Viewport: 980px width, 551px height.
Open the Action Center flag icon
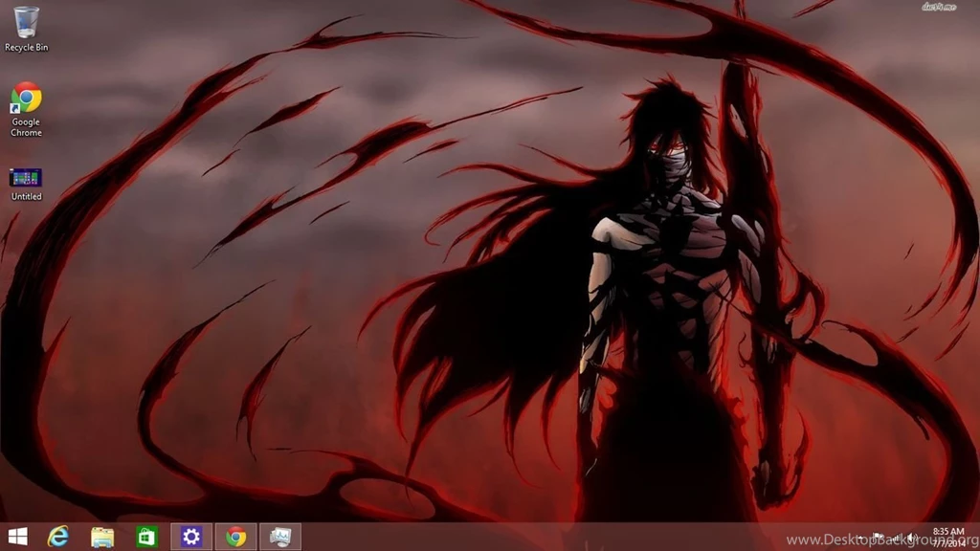[878, 537]
